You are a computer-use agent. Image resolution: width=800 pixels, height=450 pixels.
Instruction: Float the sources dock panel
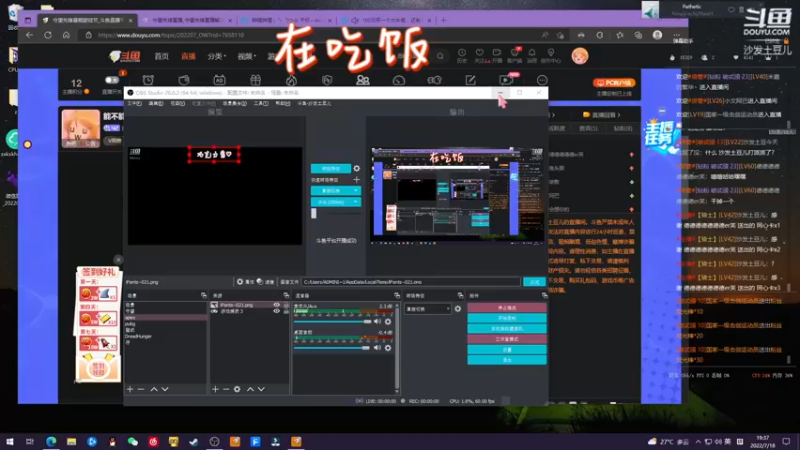point(286,295)
